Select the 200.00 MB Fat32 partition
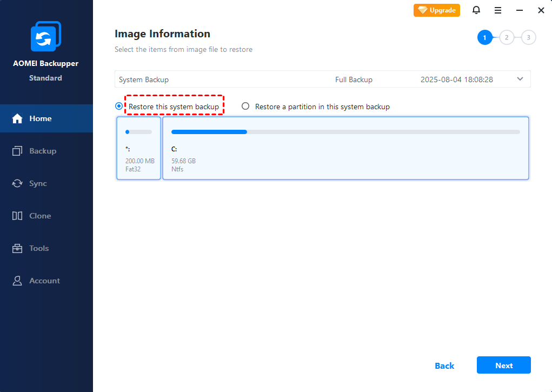This screenshot has height=392, width=552. 138,148
